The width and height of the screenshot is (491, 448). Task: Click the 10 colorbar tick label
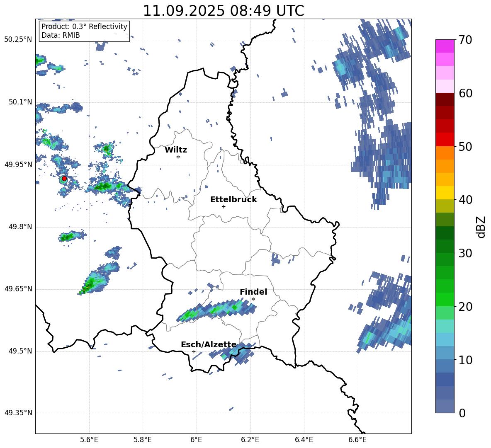(x=465, y=360)
